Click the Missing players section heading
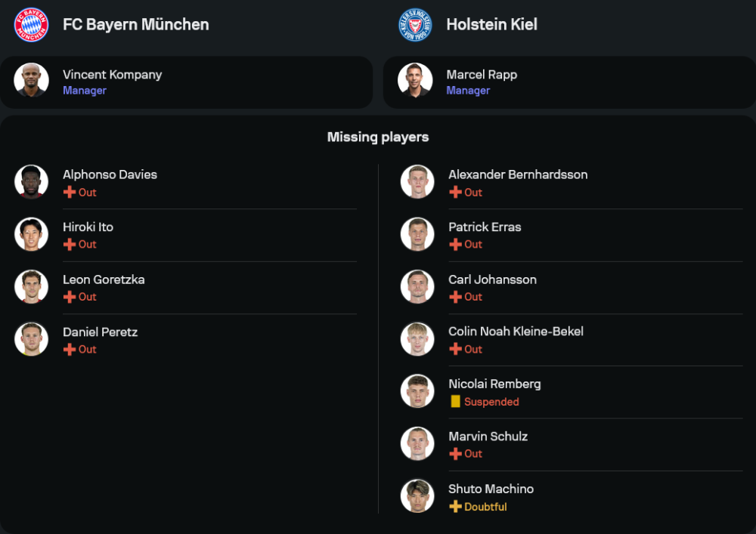 (x=378, y=137)
